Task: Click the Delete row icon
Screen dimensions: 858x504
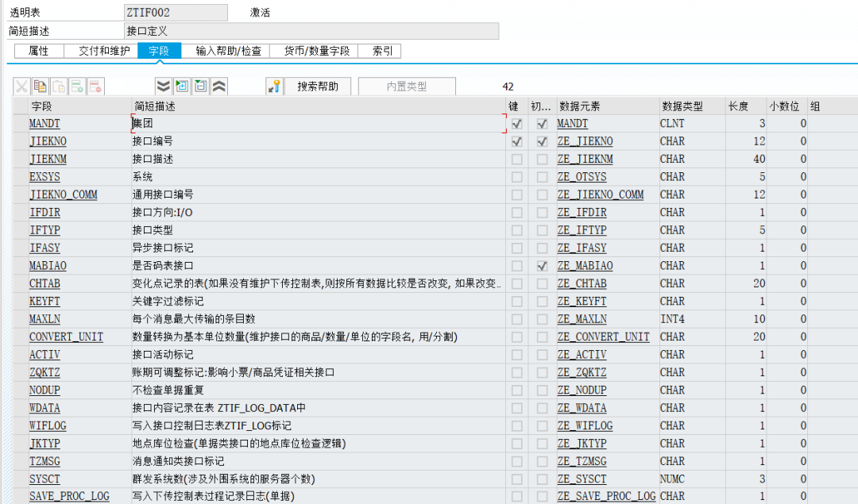Action: tap(96, 87)
